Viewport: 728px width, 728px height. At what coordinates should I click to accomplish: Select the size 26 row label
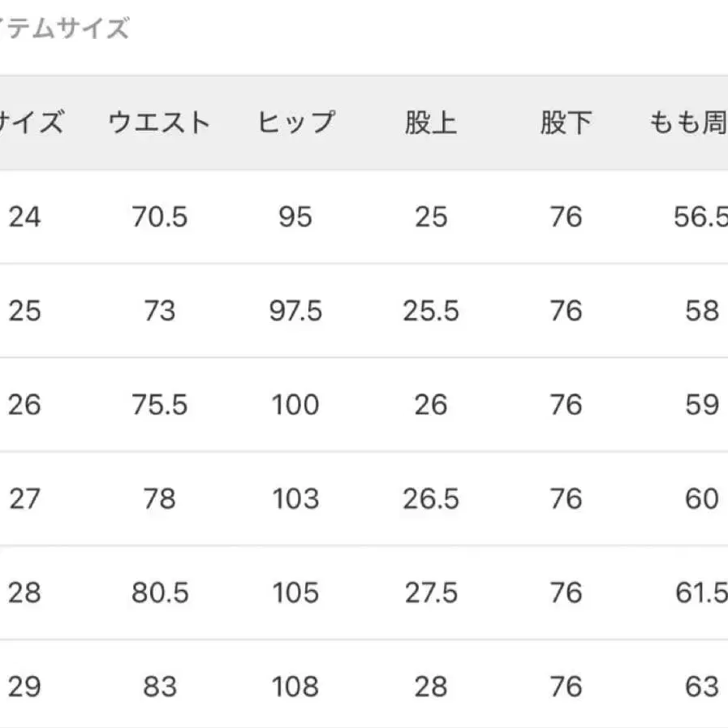tap(24, 405)
